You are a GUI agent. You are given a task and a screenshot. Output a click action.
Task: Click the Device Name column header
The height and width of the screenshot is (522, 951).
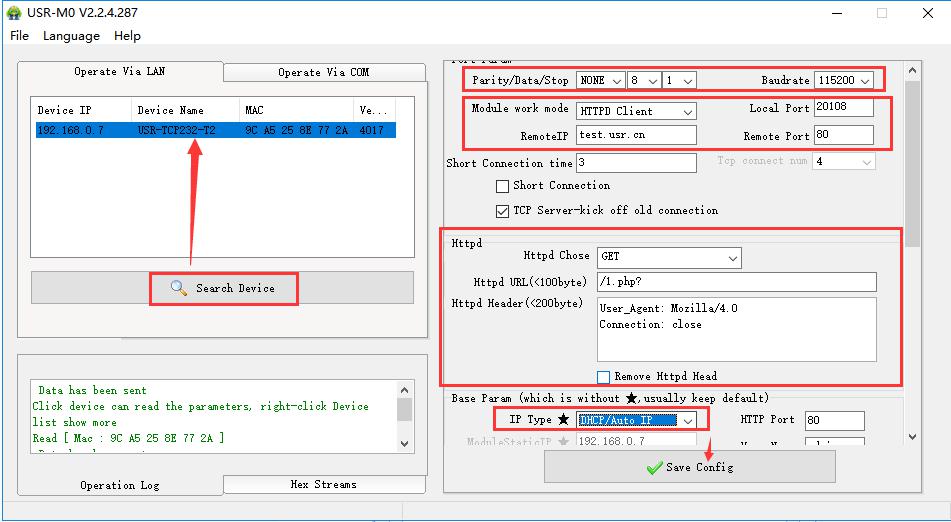click(x=185, y=110)
